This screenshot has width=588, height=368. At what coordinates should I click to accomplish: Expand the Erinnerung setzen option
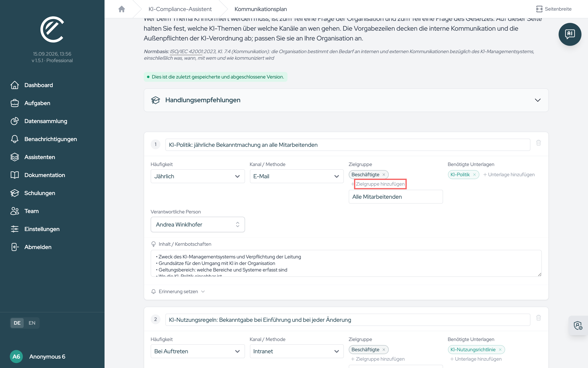pos(178,292)
